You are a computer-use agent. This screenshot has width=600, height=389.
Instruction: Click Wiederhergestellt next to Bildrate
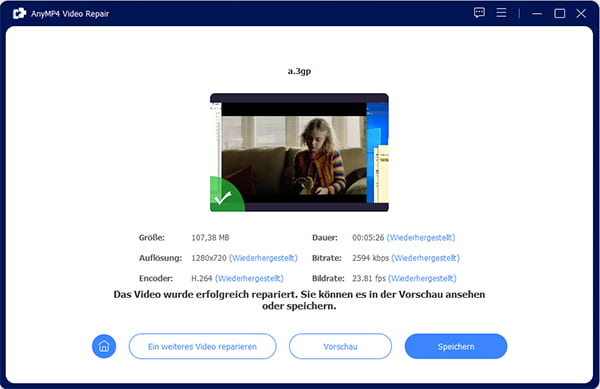click(422, 278)
